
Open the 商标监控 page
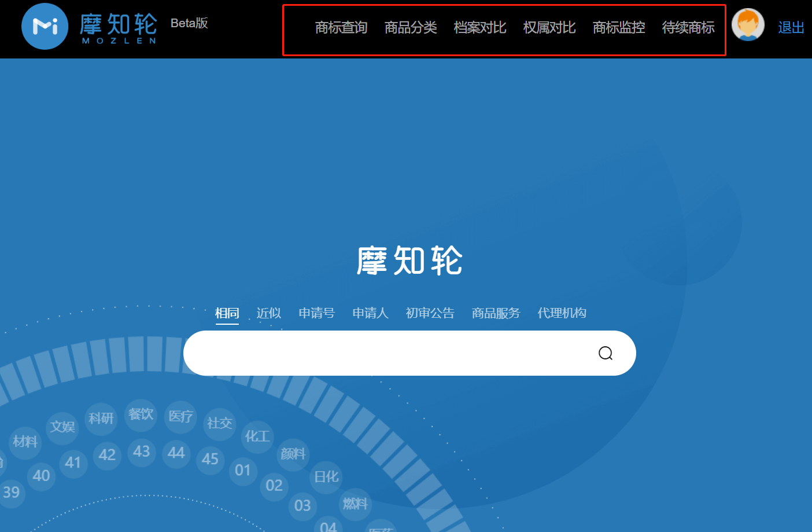tap(619, 28)
